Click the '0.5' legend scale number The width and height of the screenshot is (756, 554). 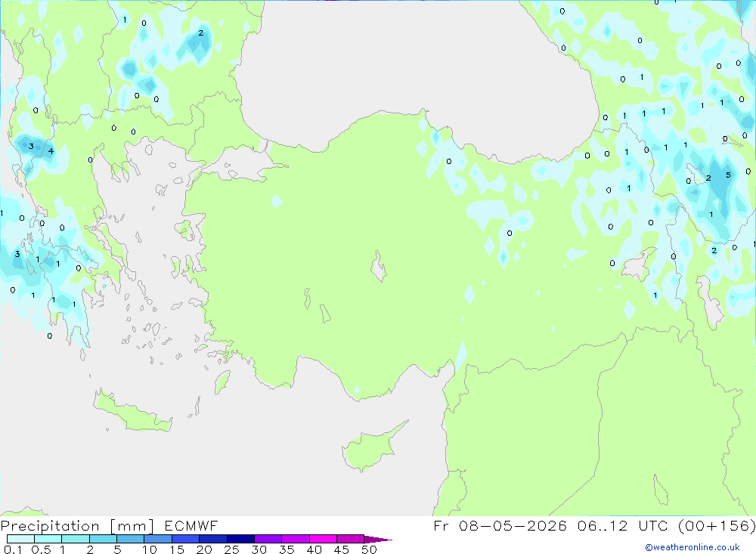(x=41, y=549)
